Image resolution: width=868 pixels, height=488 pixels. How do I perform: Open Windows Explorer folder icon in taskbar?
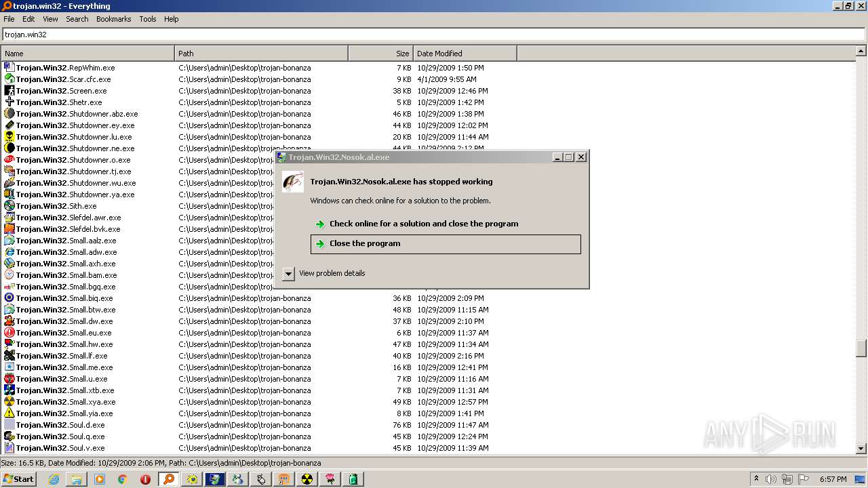[x=77, y=479]
